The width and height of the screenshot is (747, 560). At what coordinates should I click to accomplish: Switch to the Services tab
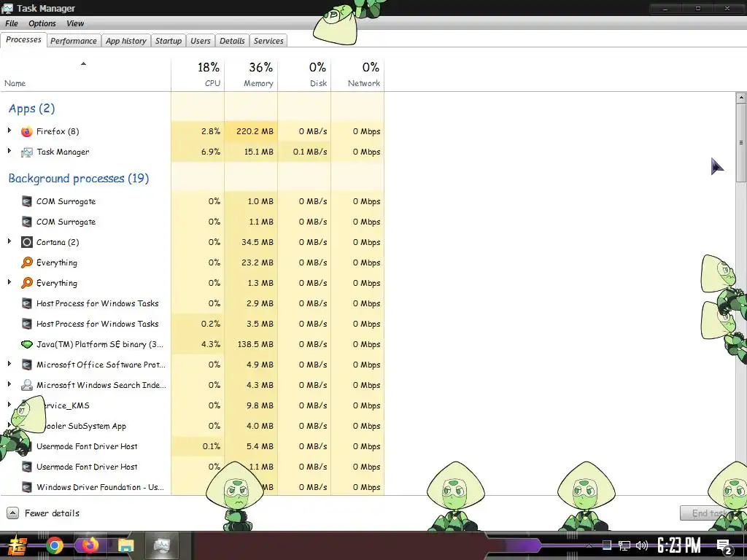(x=268, y=41)
